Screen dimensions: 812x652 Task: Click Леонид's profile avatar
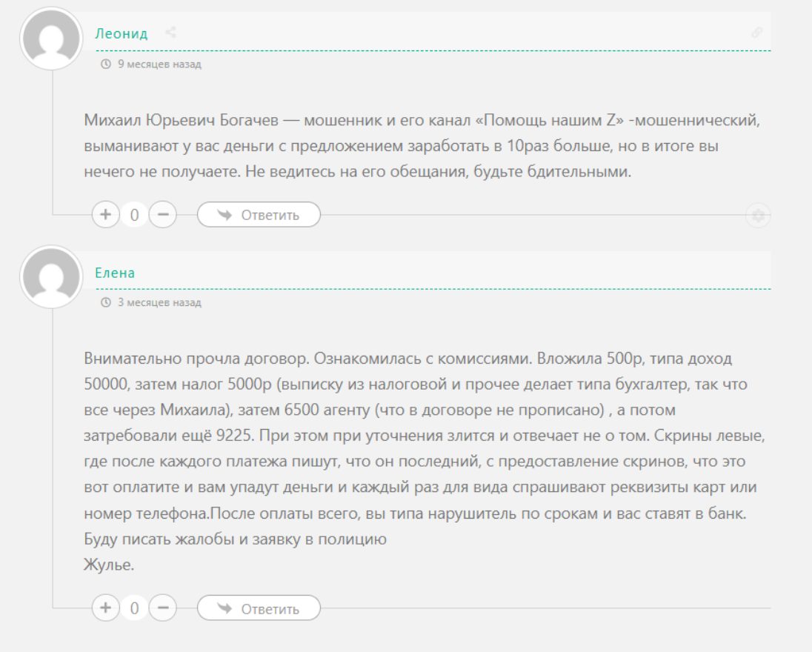pos(51,39)
